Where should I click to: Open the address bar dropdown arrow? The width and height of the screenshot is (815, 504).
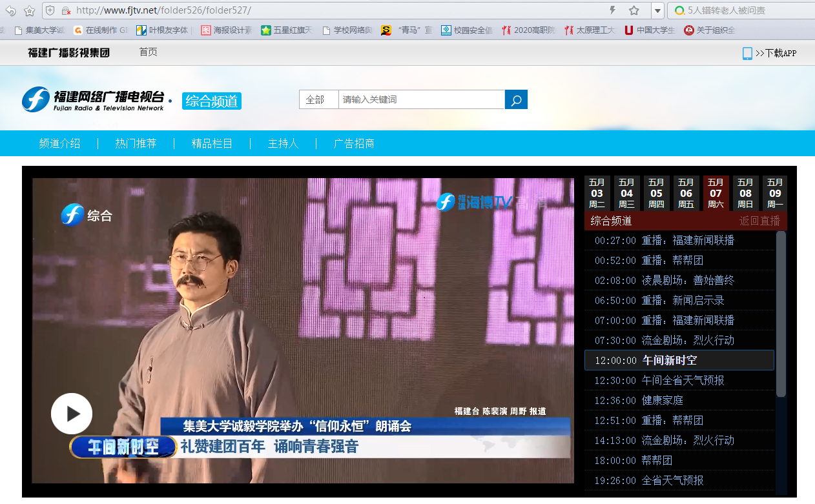pyautogui.click(x=657, y=10)
